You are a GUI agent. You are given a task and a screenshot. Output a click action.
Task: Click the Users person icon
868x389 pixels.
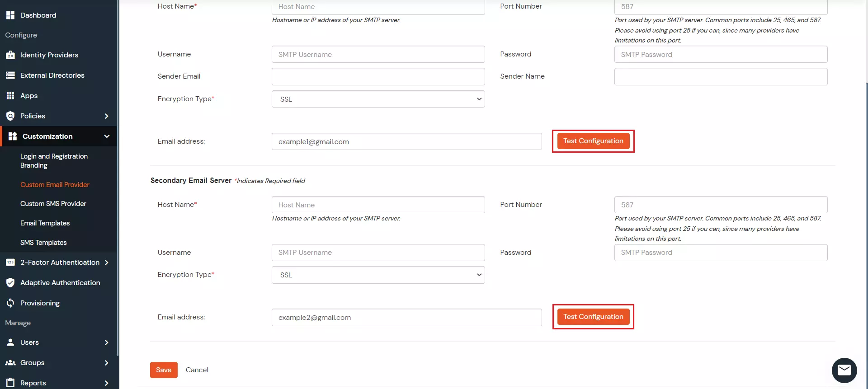(x=10, y=342)
